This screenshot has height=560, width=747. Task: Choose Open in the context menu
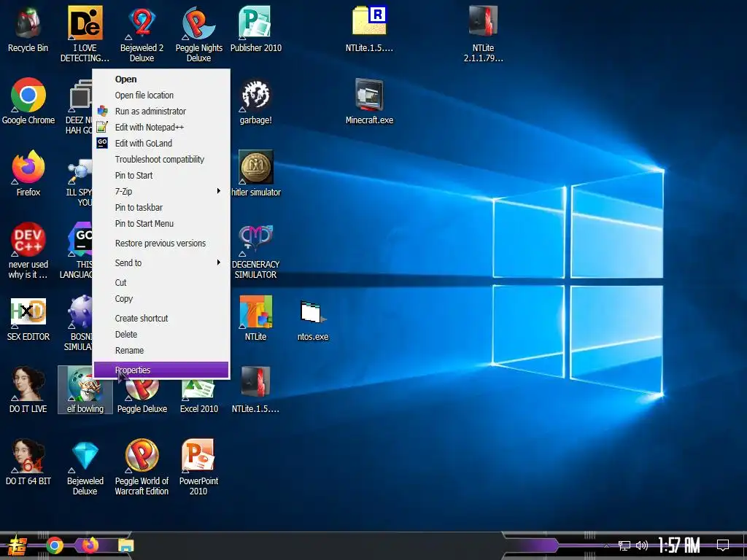coord(161,79)
